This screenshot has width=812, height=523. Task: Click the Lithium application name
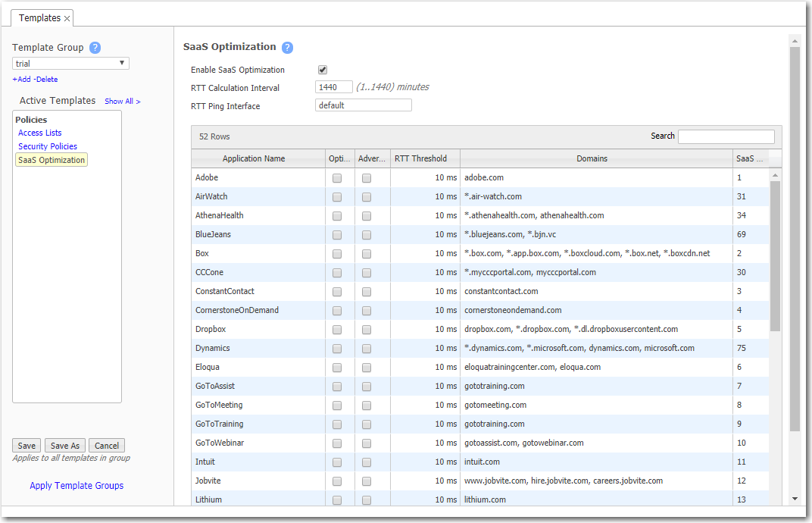click(209, 500)
